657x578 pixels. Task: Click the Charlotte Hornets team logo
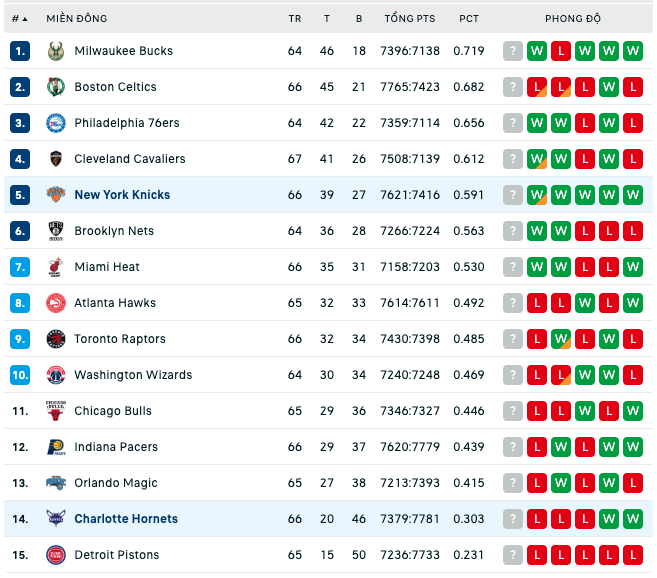[56, 519]
